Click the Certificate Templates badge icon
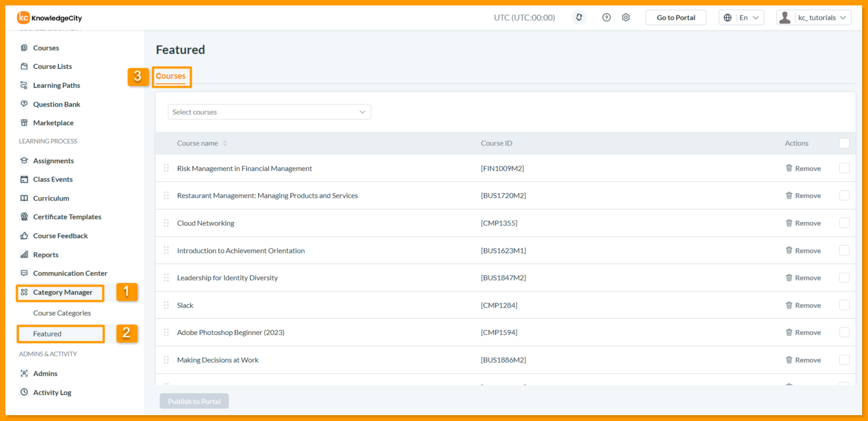Image resolution: width=868 pixels, height=421 pixels. (x=24, y=217)
